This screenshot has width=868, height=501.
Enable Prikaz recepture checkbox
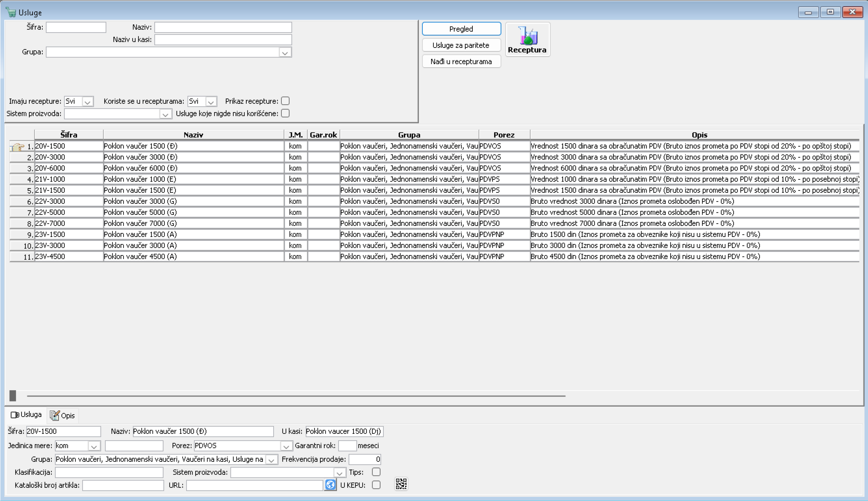[285, 101]
